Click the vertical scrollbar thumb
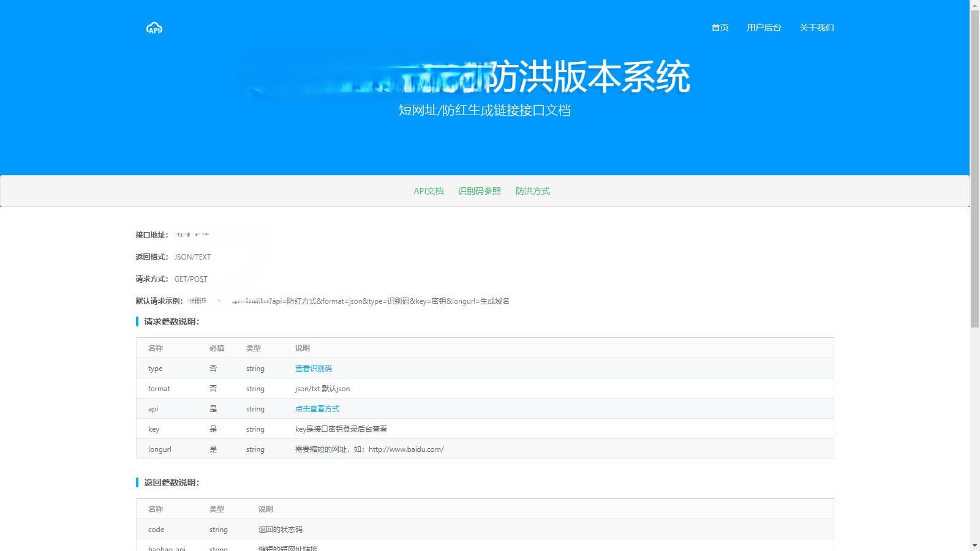 point(974,168)
